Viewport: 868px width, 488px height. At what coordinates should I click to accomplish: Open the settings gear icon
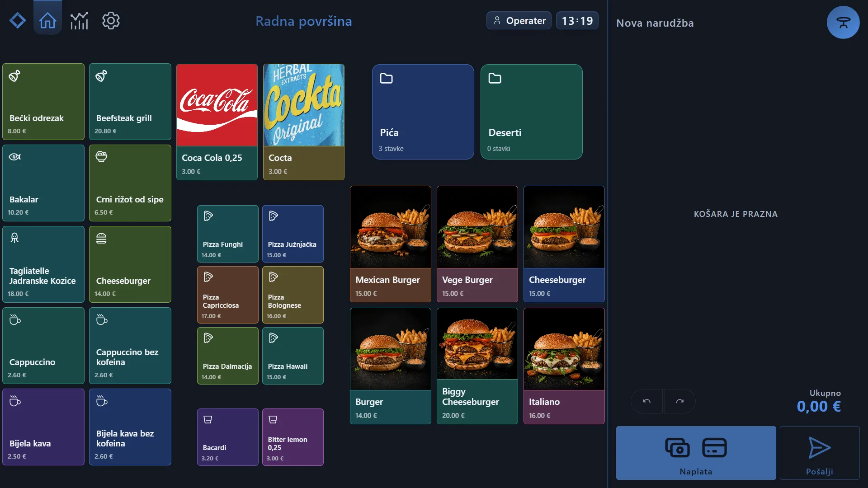(x=111, y=21)
